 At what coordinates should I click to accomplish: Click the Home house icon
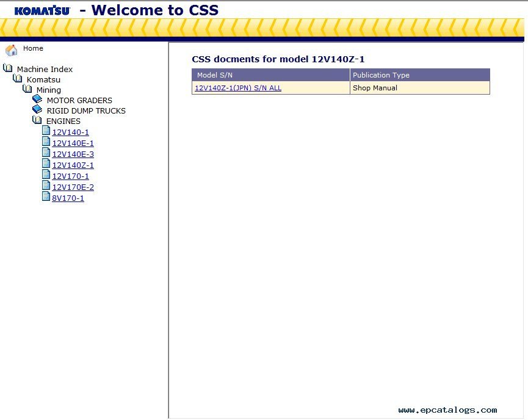(12, 50)
